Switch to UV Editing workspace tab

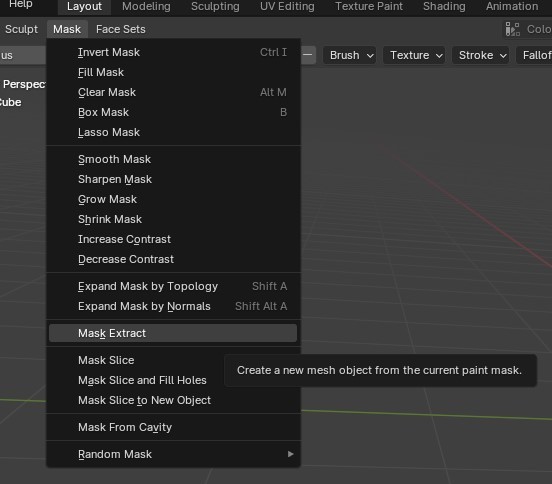point(287,6)
